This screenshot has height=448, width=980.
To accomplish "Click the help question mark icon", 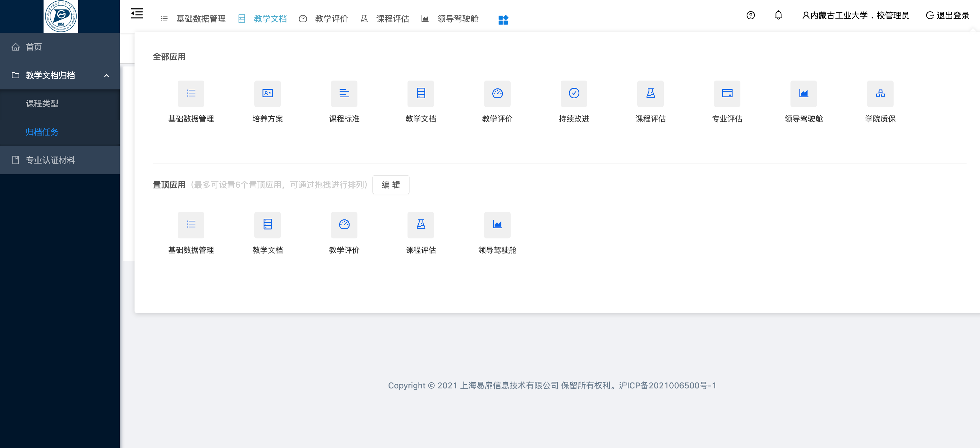I will [750, 15].
